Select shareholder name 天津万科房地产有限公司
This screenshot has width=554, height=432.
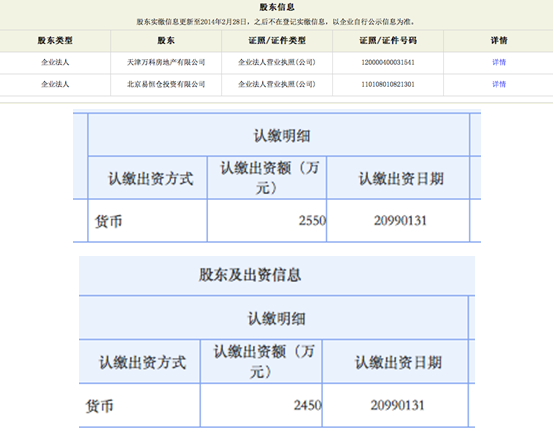point(166,63)
